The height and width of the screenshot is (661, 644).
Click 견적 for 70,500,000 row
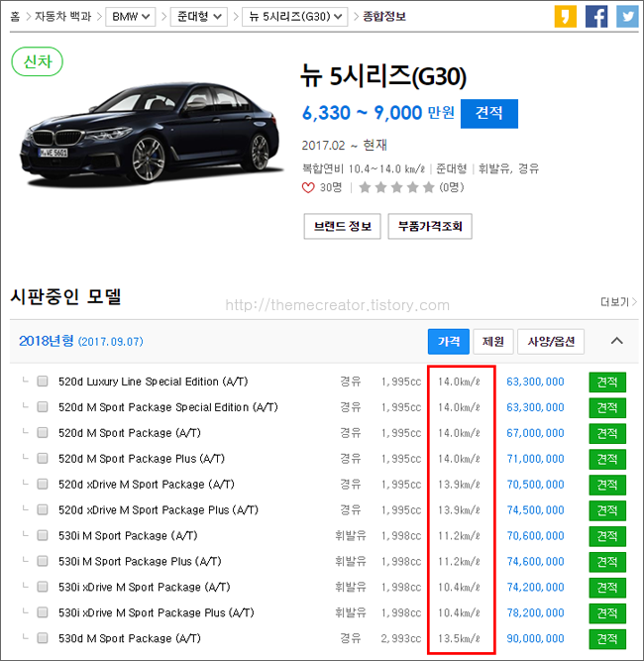click(607, 486)
